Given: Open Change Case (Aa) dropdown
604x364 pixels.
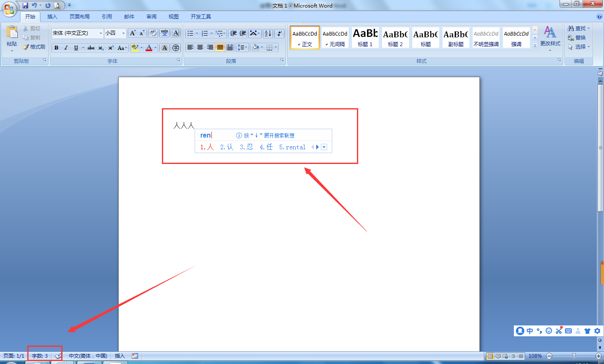Looking at the screenshot, I should coord(122,48).
